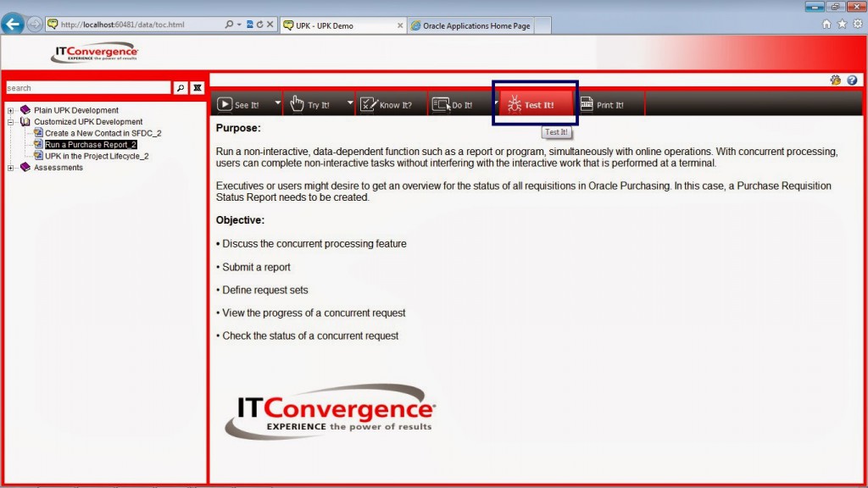This screenshot has width=868, height=488.
Task: Clear the search with the X button
Action: [197, 88]
